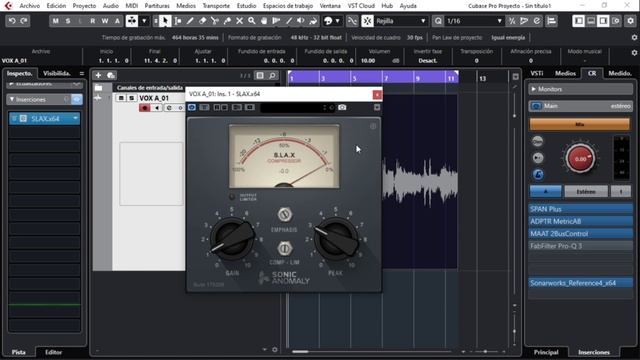Switch to the VSTi tab

coord(537,73)
